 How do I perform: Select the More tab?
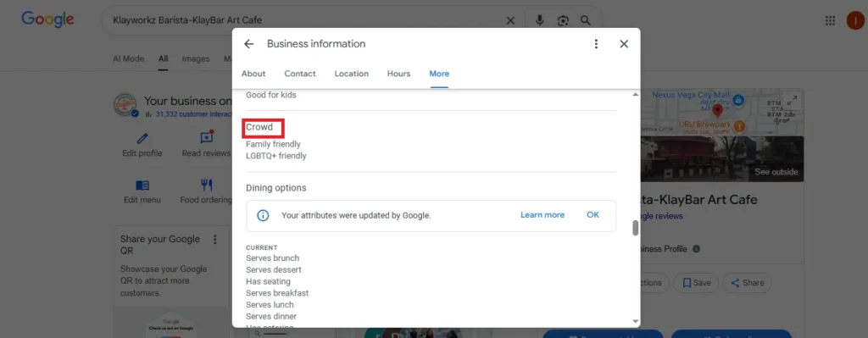click(440, 74)
